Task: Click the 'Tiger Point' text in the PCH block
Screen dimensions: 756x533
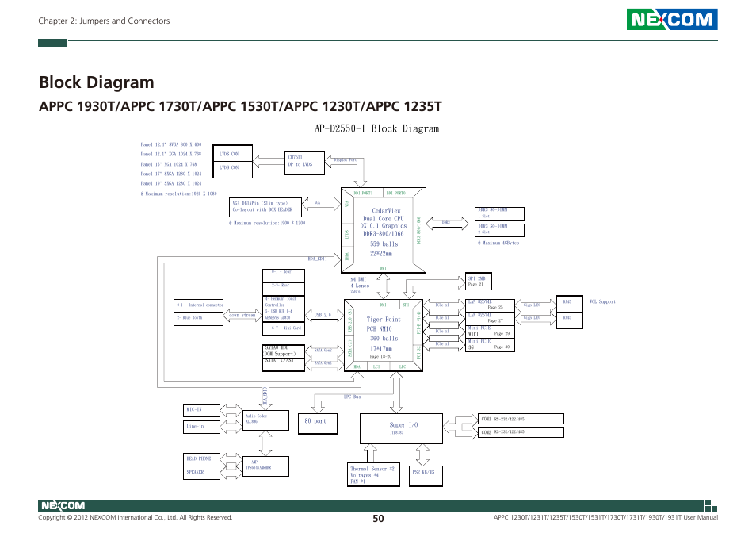Action: tap(384, 320)
